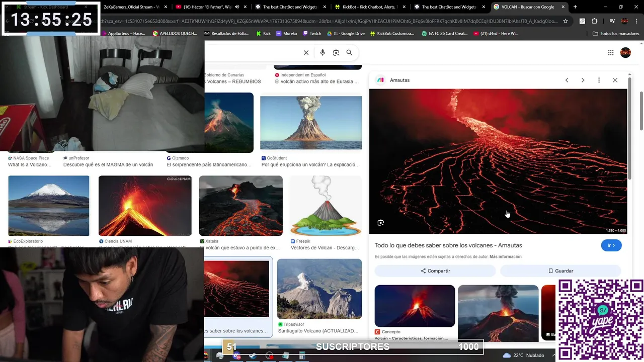This screenshot has height=362, width=644.
Task: Open the media controls icon in toolbar
Action: pyautogui.click(x=612, y=21)
